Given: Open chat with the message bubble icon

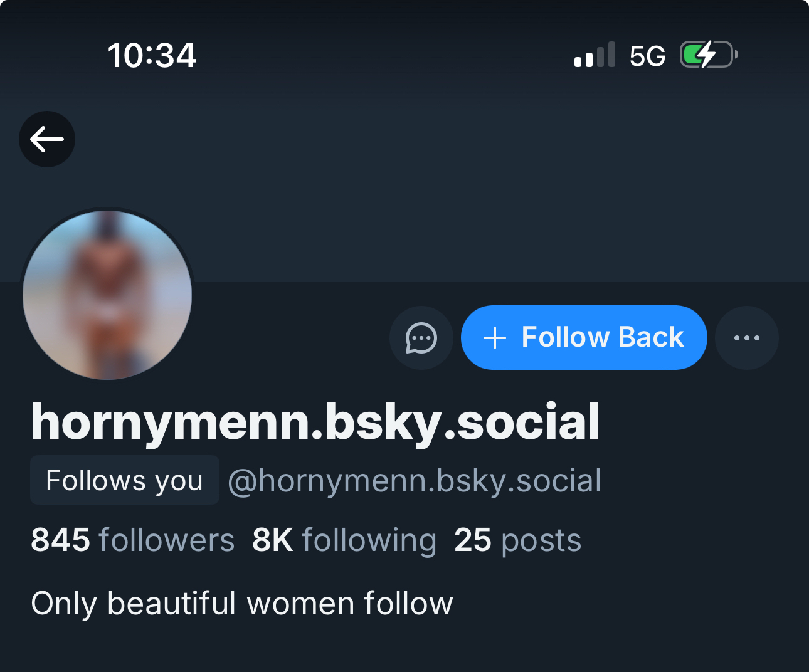Looking at the screenshot, I should point(421,338).
